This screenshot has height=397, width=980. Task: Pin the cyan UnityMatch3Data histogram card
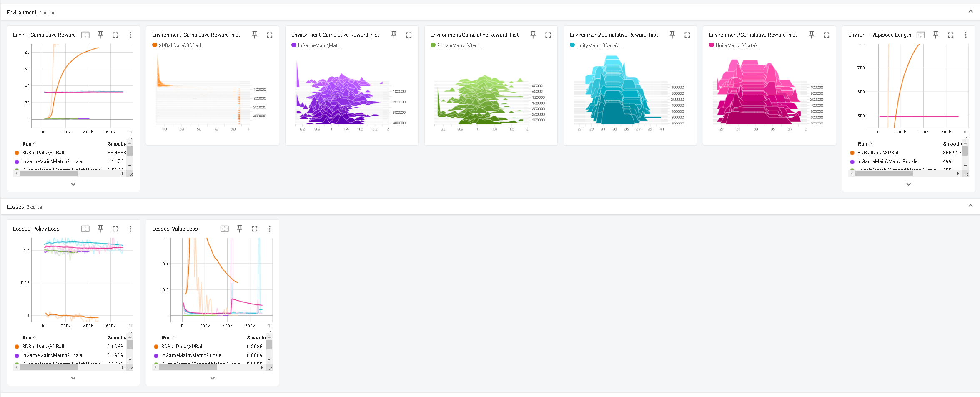point(672,35)
